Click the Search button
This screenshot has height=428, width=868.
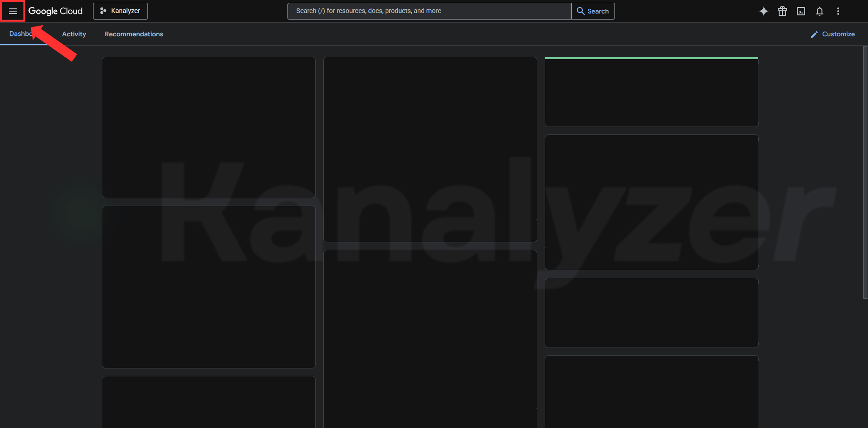click(593, 11)
